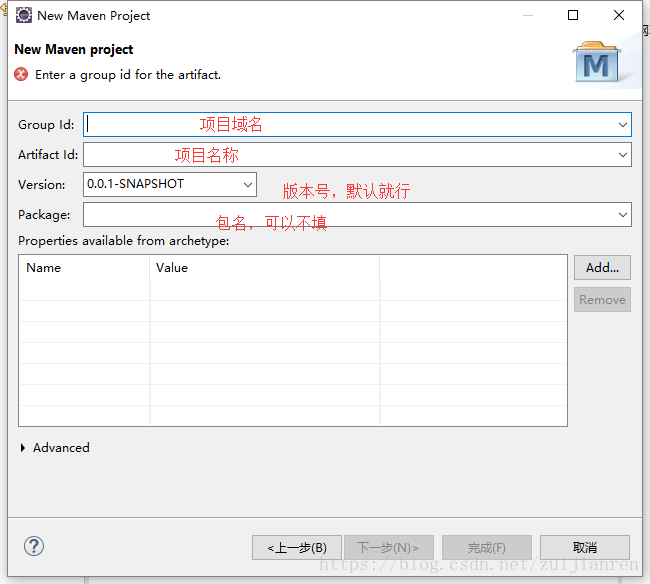Screen dimensions: 650x584
Task: Cancel with the 取消 button
Action: point(585,548)
